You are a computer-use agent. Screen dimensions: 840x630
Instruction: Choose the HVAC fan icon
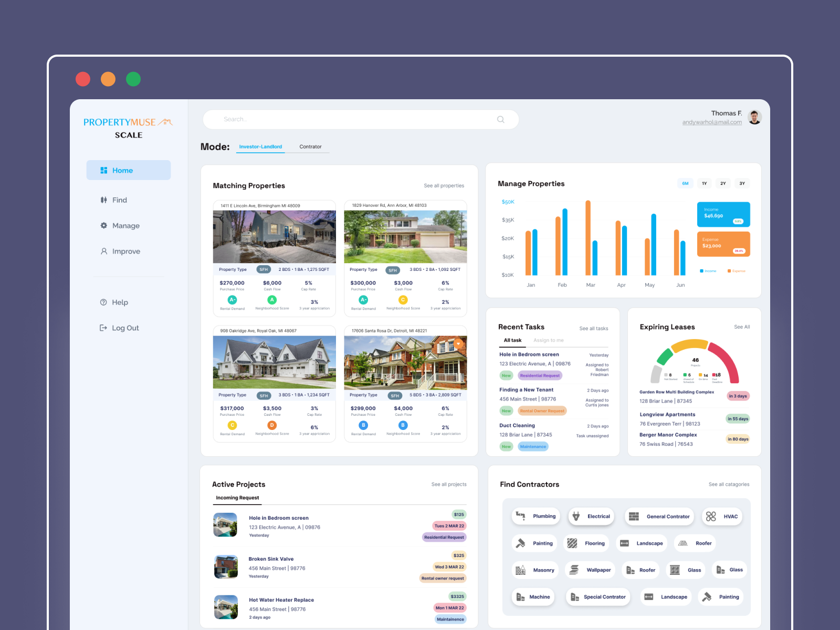point(711,517)
